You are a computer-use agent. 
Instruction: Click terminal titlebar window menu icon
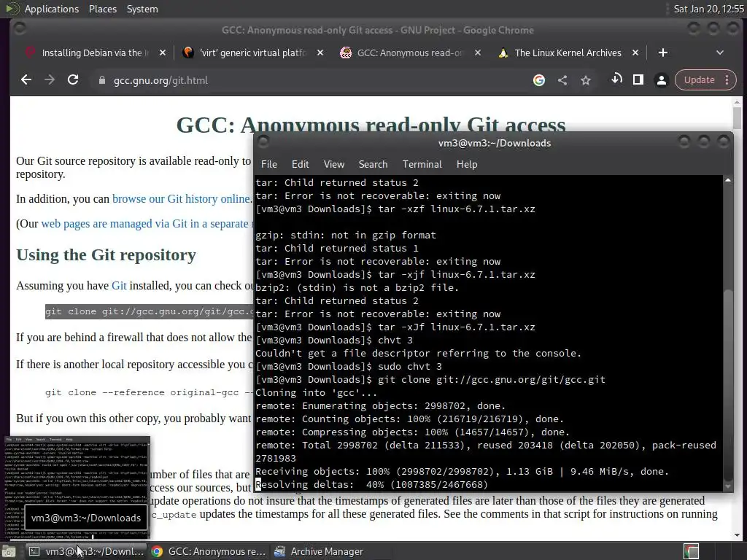263,141
